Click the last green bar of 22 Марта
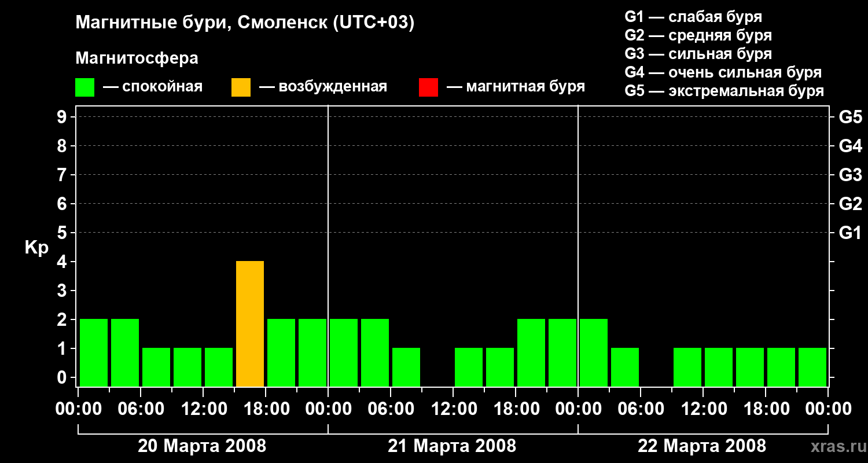 click(x=812, y=367)
